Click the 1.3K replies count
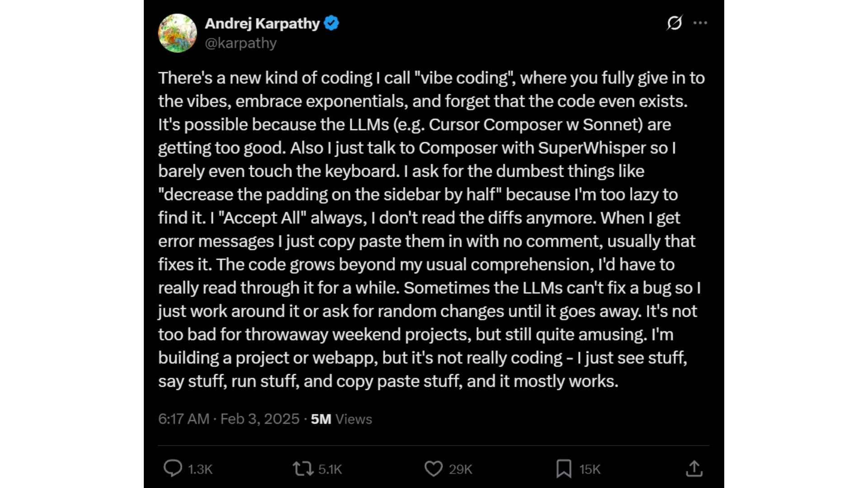This screenshot has height=488, width=868. coord(200,469)
